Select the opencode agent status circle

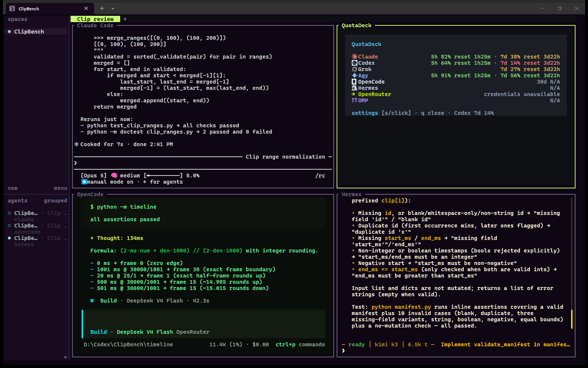point(10,226)
